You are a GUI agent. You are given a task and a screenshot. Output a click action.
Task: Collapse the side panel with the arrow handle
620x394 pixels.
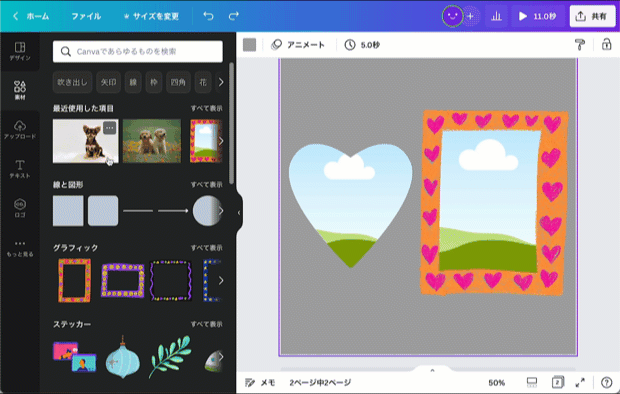[239, 213]
